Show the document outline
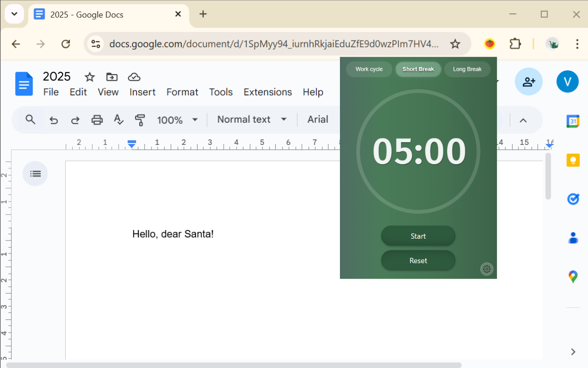The image size is (588, 368). tap(35, 173)
